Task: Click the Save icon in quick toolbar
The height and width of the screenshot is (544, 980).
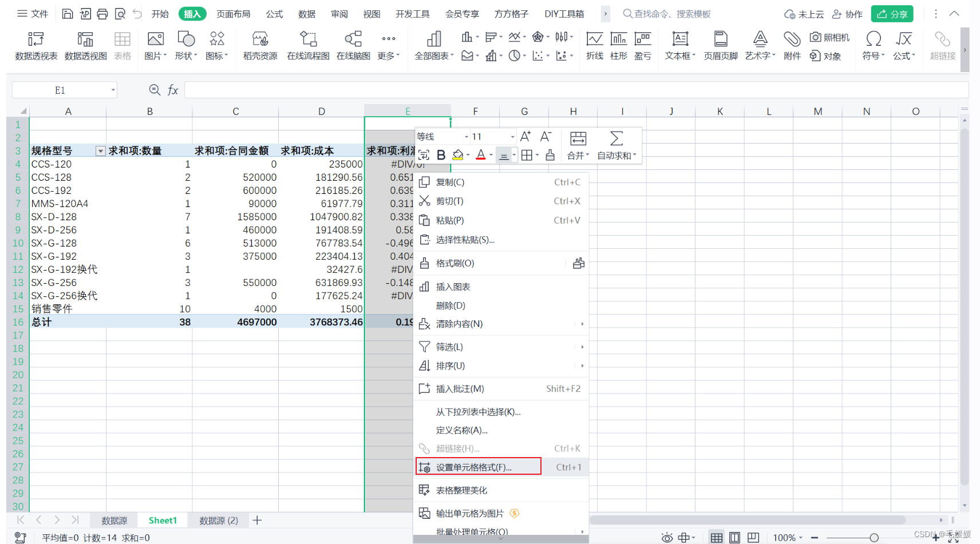Action: tap(67, 14)
